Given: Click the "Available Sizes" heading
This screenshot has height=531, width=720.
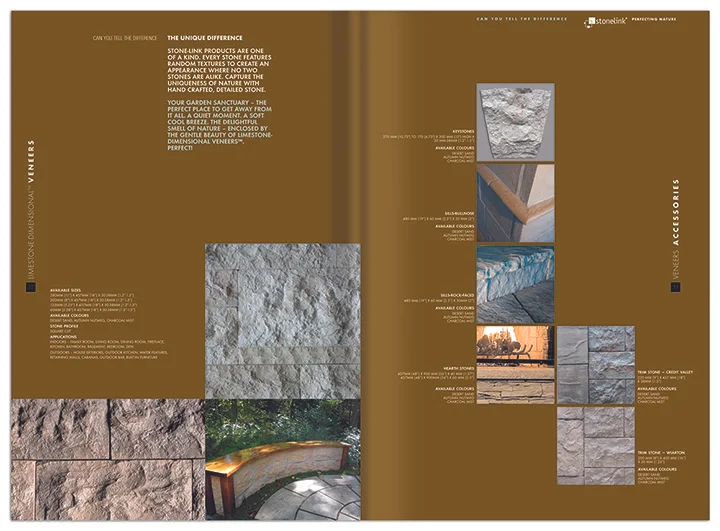Looking at the screenshot, I should [65, 290].
